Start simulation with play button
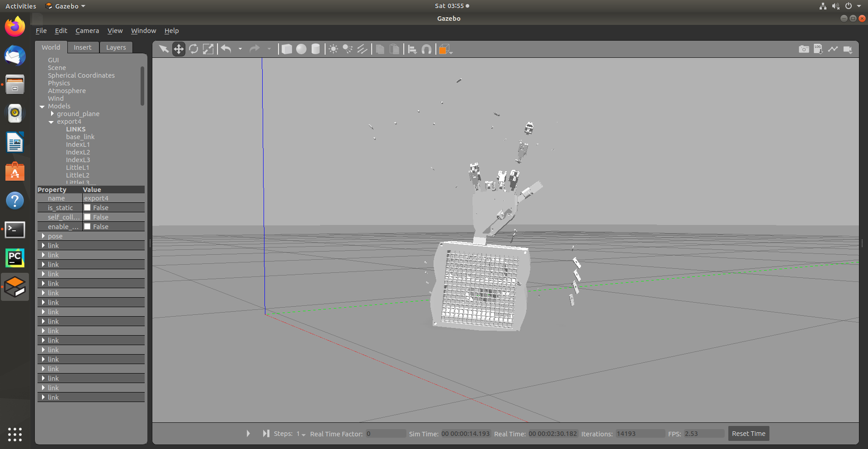Viewport: 868px width, 449px height. click(248, 434)
